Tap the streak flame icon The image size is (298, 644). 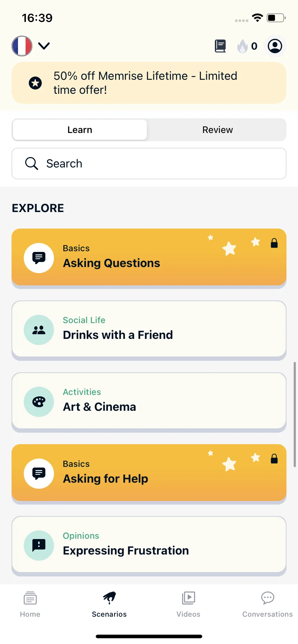coord(243,46)
